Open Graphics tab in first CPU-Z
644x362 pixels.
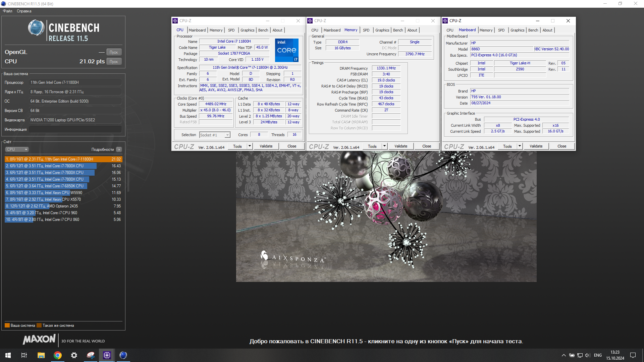click(x=248, y=30)
